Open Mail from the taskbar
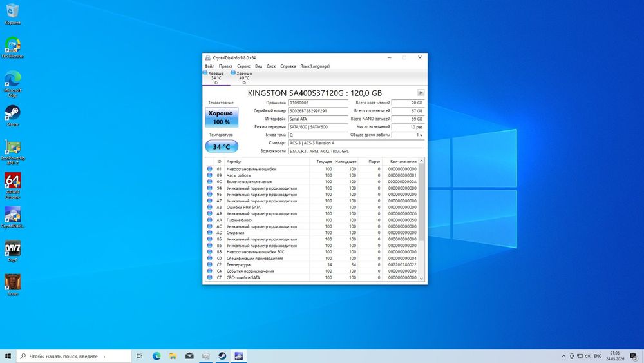 [189, 356]
